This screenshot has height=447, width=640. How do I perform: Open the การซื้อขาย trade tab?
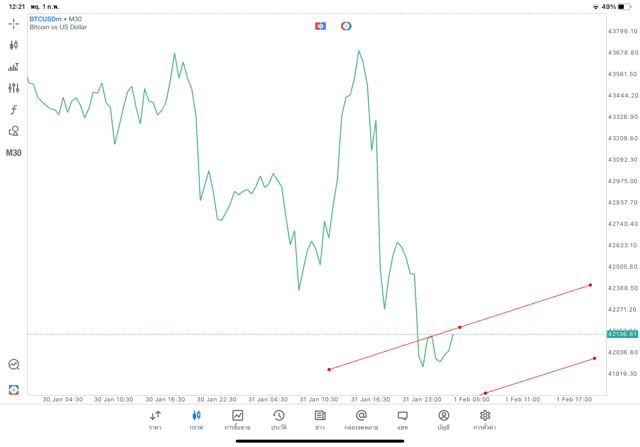pyautogui.click(x=237, y=419)
